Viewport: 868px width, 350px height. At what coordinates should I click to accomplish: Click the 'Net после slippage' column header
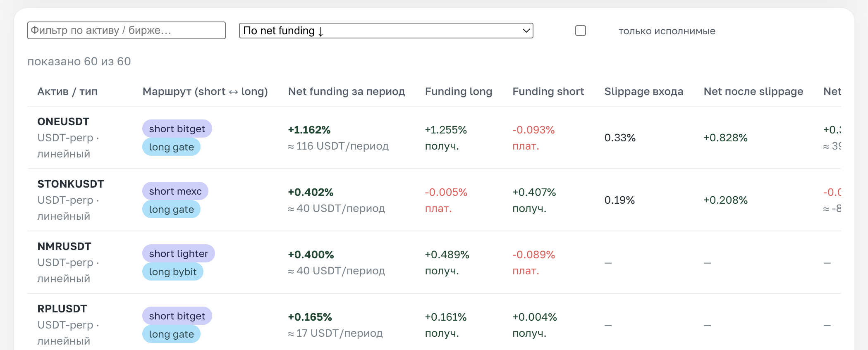coord(753,91)
